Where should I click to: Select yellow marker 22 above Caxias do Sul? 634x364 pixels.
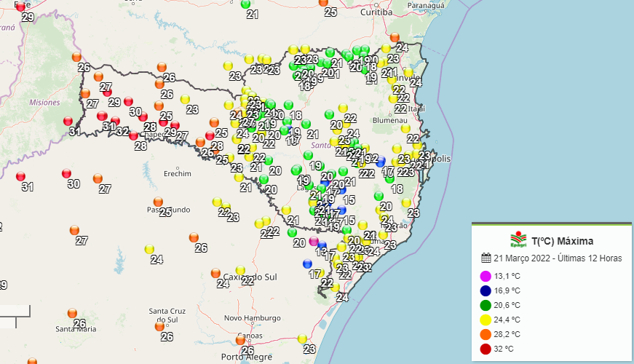coord(241,270)
